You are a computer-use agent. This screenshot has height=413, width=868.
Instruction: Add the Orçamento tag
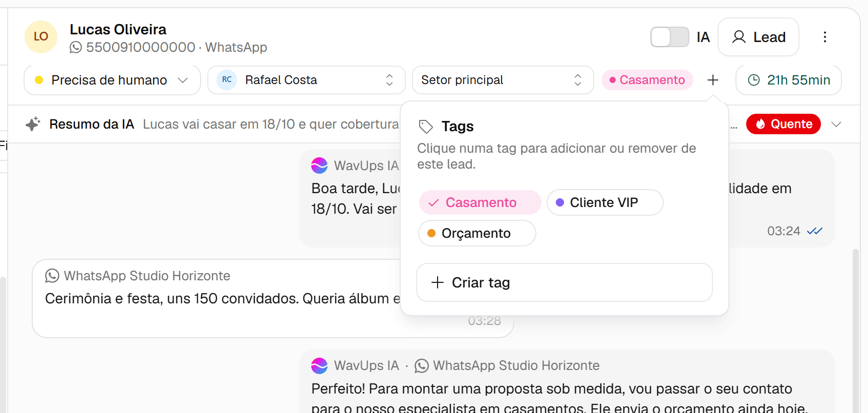tap(477, 233)
